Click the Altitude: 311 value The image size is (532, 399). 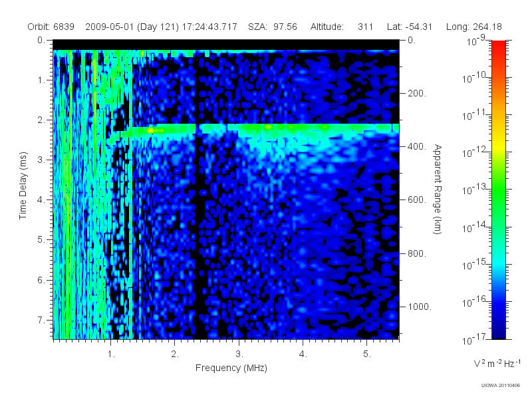[x=342, y=27]
